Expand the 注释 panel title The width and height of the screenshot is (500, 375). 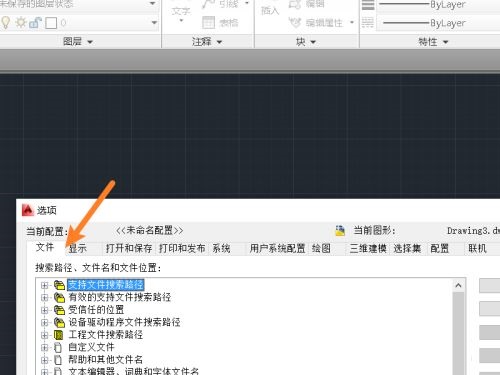pyautogui.click(x=207, y=42)
